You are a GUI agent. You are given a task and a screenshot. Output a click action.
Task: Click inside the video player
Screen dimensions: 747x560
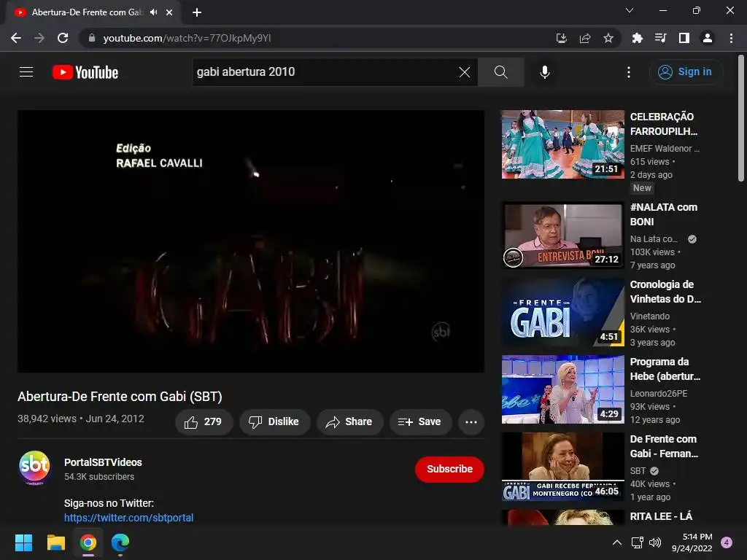click(x=251, y=241)
